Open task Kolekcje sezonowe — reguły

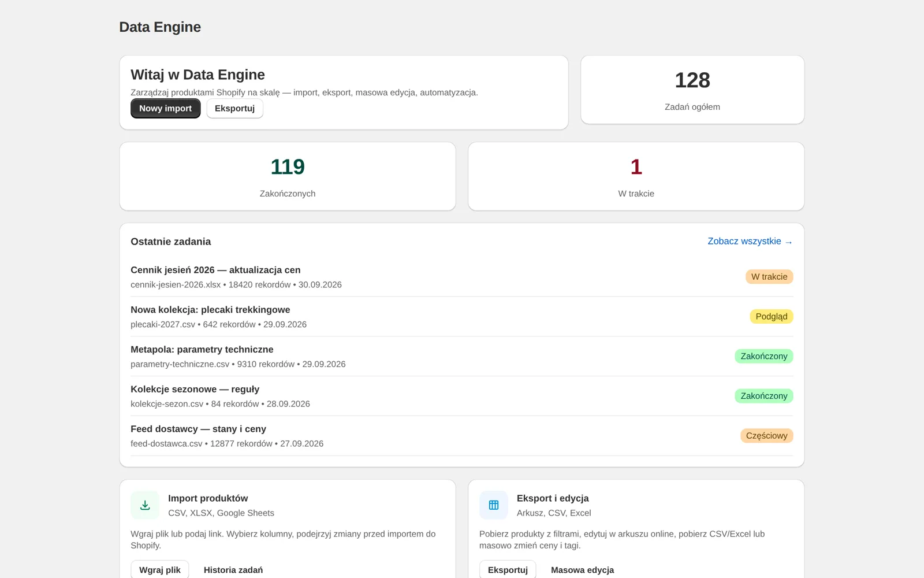[x=195, y=390]
